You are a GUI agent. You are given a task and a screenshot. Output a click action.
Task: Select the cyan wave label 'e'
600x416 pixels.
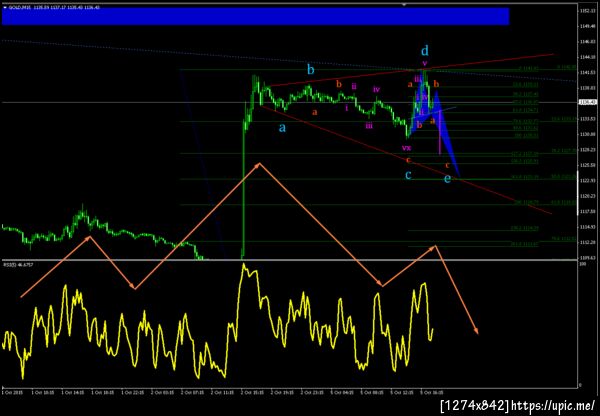(447, 178)
